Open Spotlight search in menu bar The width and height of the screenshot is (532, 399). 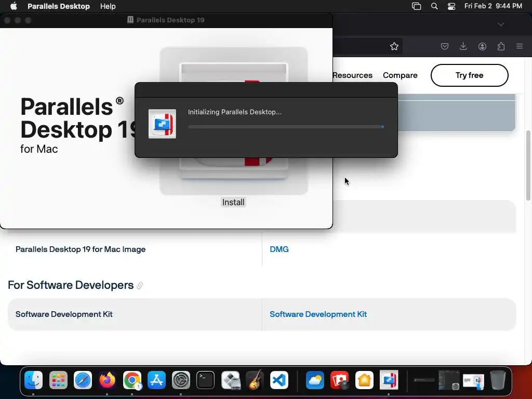(434, 6)
